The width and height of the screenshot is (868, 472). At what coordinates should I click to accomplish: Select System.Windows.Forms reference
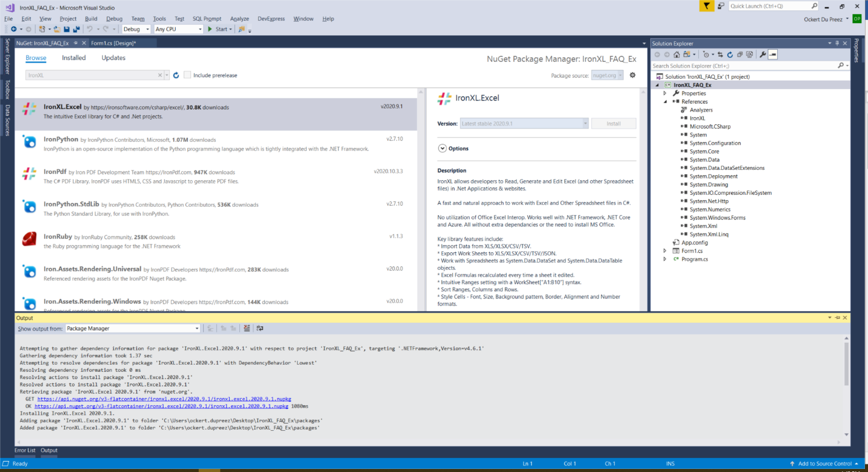pos(717,218)
